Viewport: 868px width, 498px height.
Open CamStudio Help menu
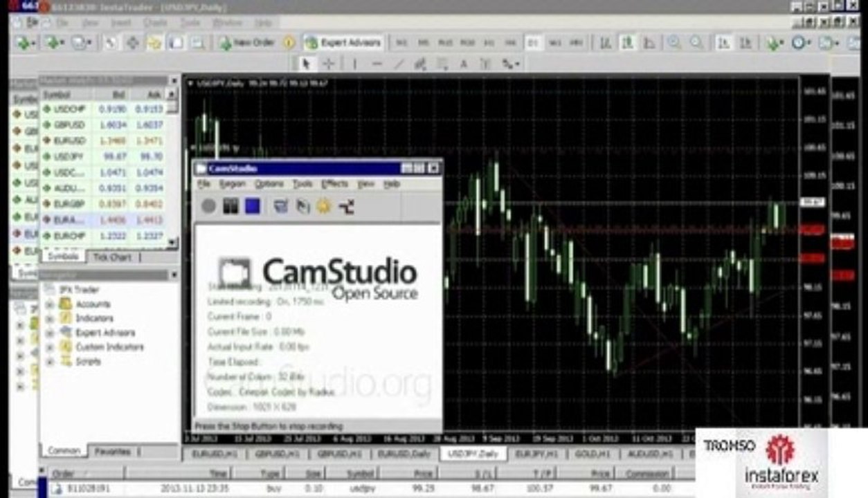(x=392, y=185)
